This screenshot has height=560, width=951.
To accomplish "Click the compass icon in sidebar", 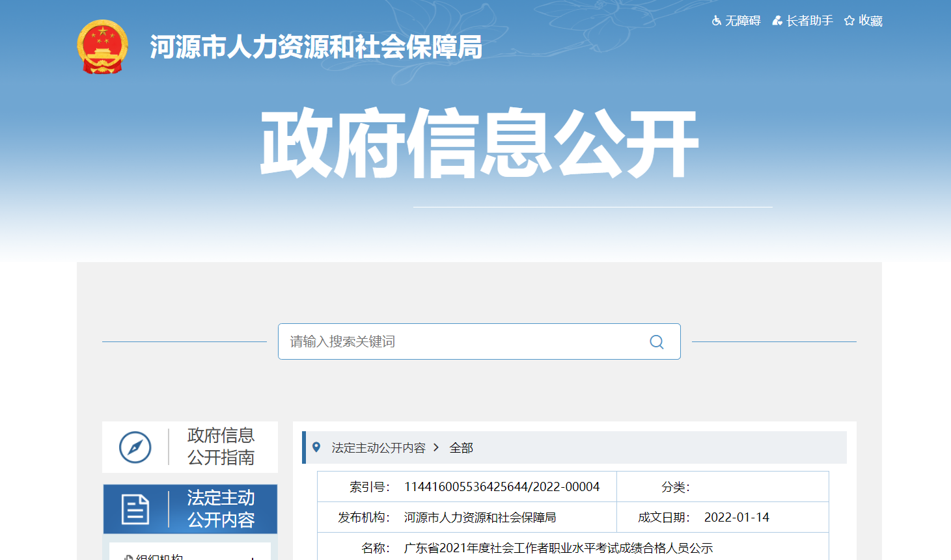I will (x=135, y=447).
